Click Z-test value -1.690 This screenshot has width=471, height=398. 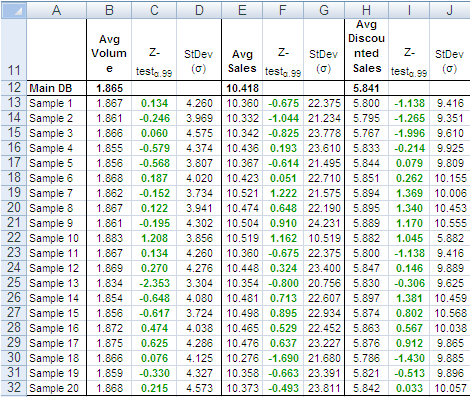click(283, 358)
